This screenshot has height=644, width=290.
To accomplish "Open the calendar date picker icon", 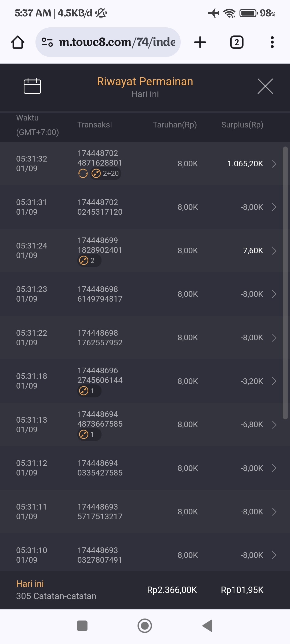I will (32, 86).
